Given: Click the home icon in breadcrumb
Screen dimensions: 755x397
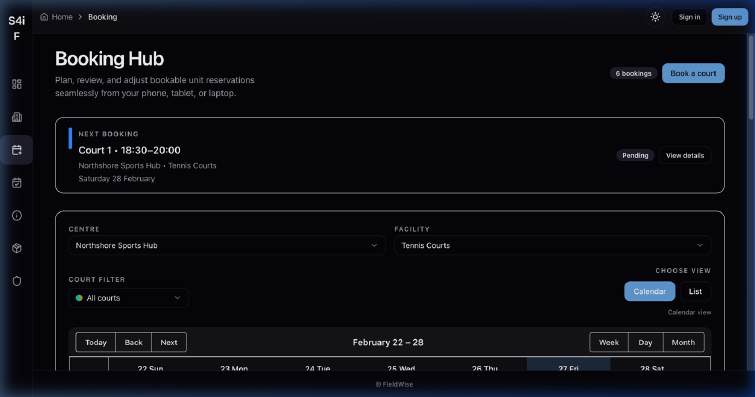Looking at the screenshot, I should point(44,17).
